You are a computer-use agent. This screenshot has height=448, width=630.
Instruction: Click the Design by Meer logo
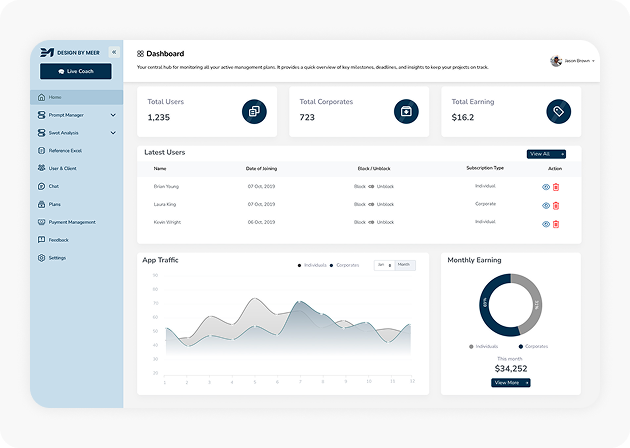(70, 53)
